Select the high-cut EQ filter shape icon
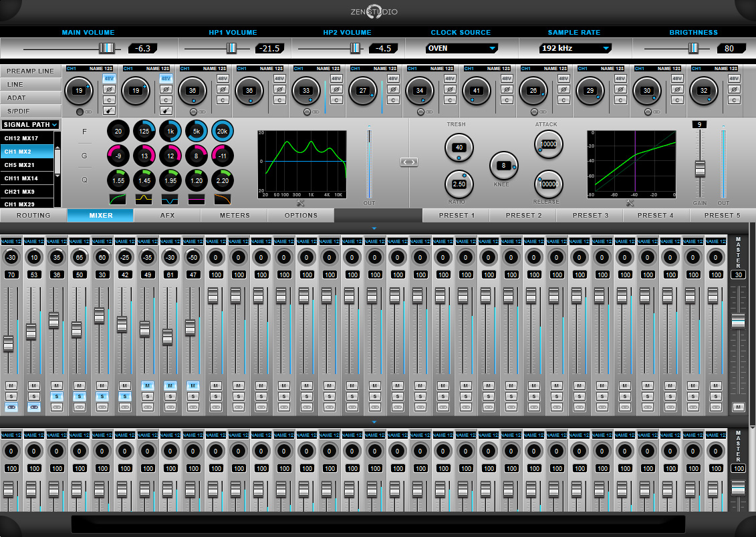 222,199
